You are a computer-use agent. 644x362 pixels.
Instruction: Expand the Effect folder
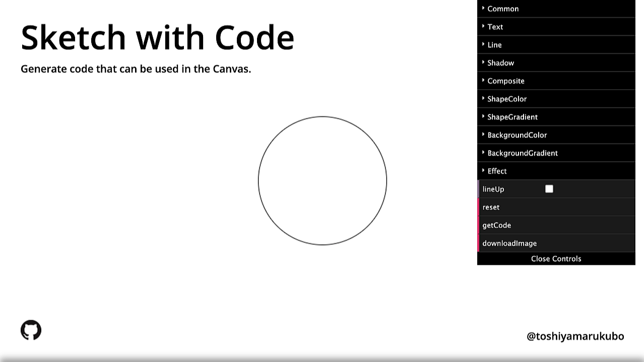click(497, 171)
